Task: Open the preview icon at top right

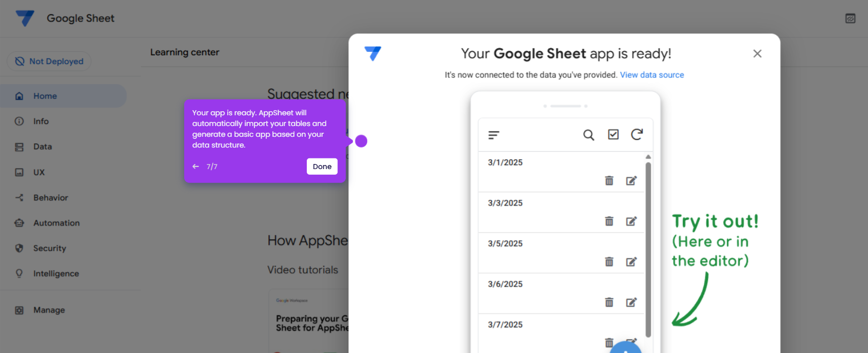Action: tap(850, 18)
